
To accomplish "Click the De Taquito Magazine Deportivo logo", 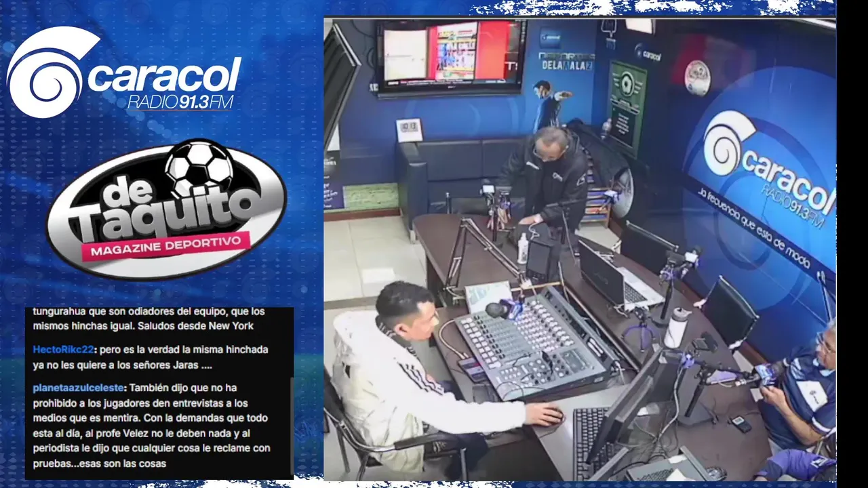I will point(166,209).
